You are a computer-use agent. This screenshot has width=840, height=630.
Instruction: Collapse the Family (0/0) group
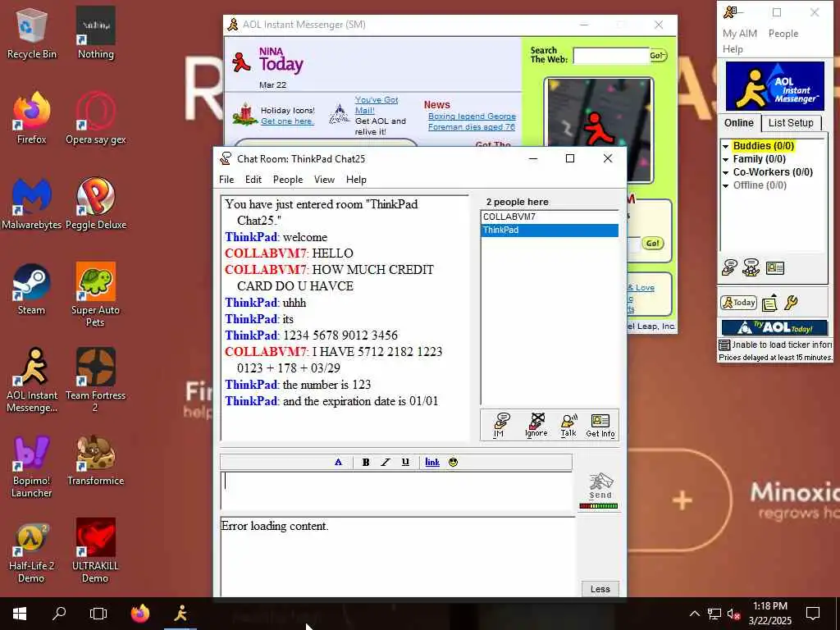click(725, 160)
